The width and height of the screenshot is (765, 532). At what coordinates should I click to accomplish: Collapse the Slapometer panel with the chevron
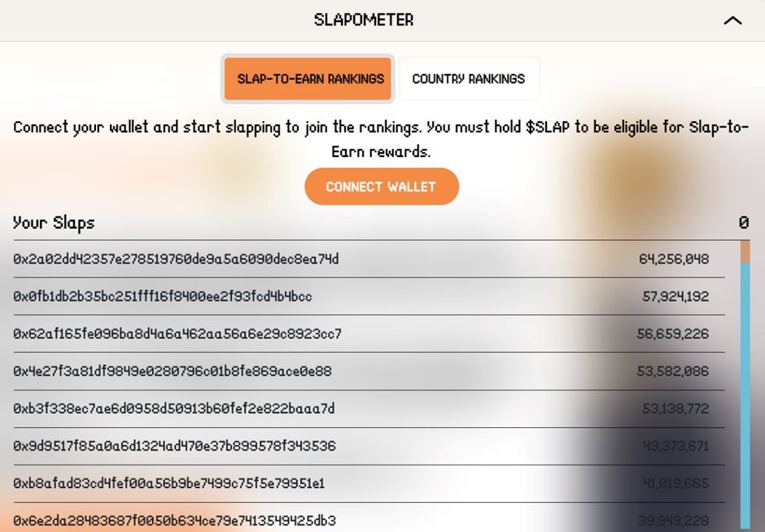[x=732, y=20]
